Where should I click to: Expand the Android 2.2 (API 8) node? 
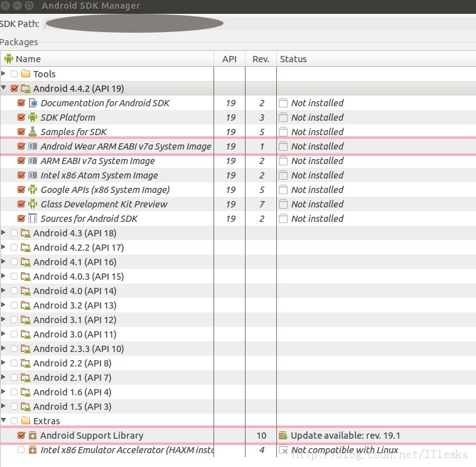(x=3, y=363)
